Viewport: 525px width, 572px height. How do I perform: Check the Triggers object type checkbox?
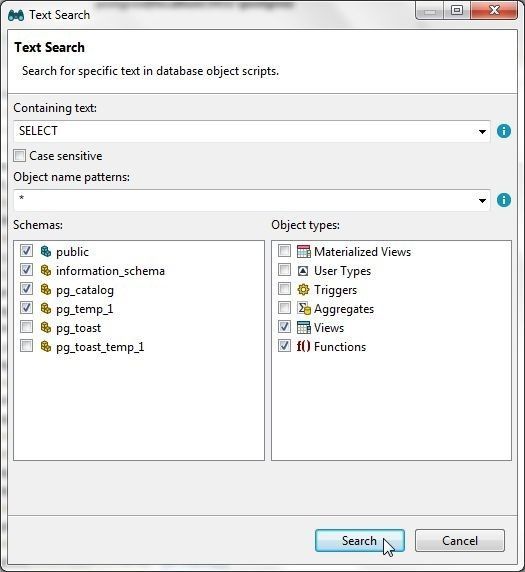pos(284,289)
